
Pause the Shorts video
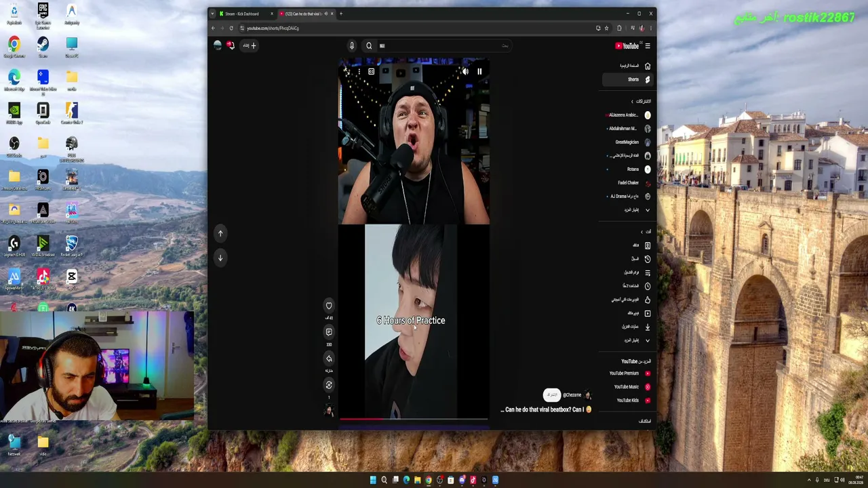(x=479, y=71)
